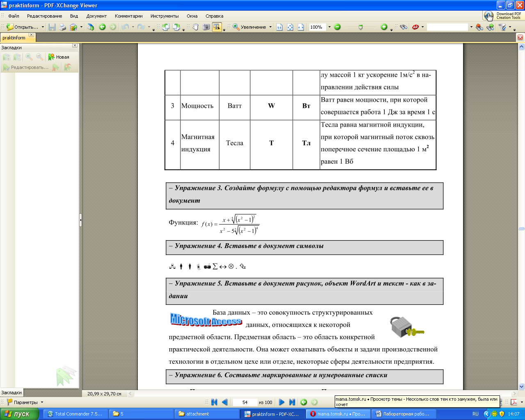Click the page number field showing 54
This screenshot has width=525, height=420.
coord(245,402)
